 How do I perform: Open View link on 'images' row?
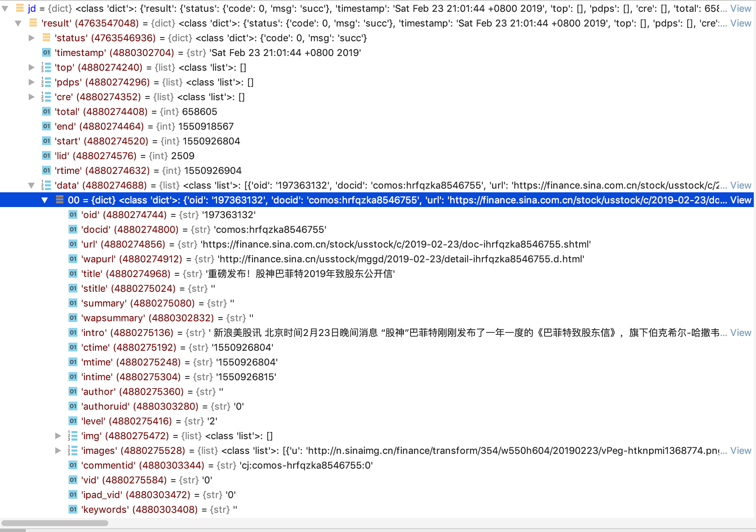click(x=741, y=451)
